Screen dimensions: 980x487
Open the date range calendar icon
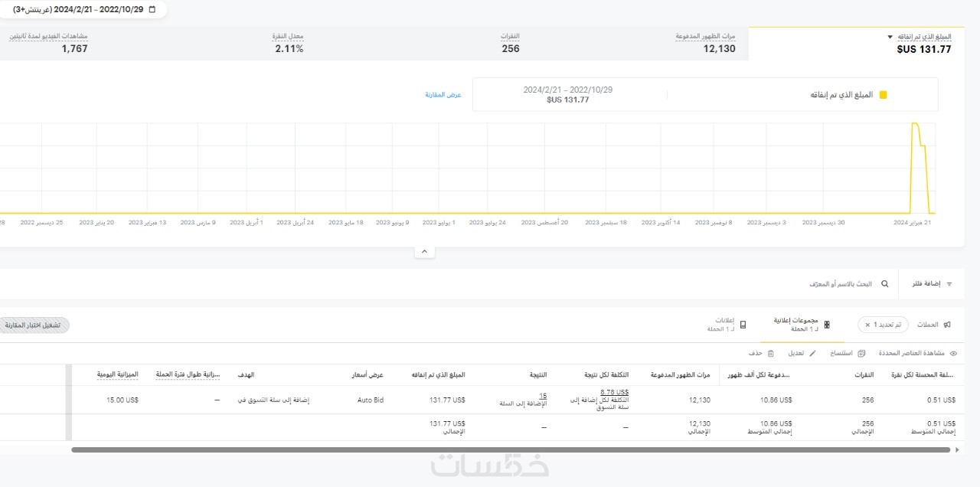coord(152,10)
